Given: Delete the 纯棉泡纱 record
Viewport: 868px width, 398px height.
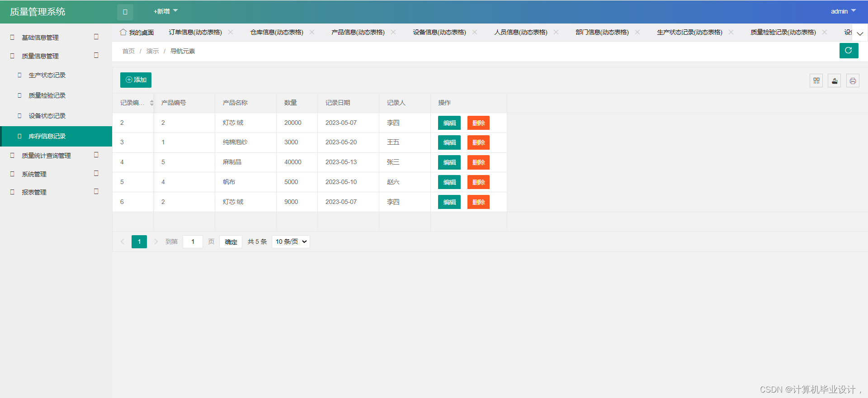Looking at the screenshot, I should click(478, 142).
